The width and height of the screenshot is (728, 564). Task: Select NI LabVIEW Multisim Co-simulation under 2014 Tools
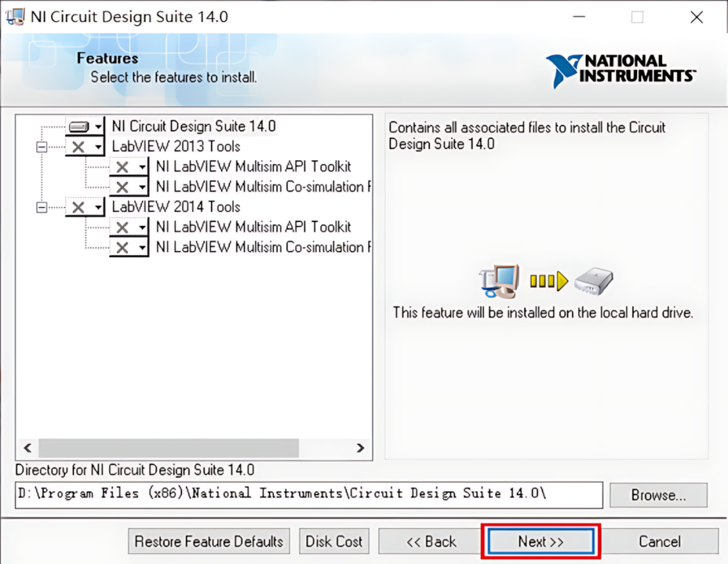264,248
